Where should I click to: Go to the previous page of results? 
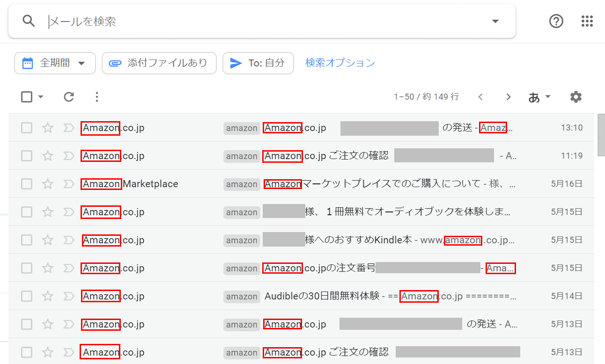click(480, 97)
